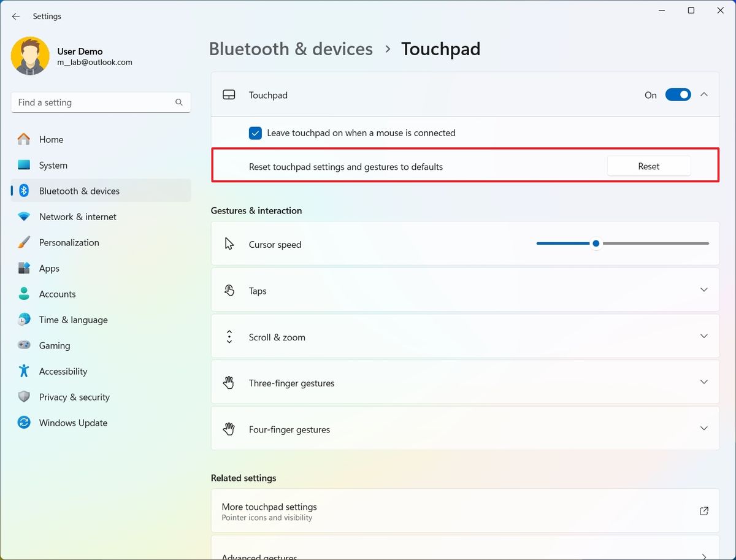736x560 pixels.
Task: Click the Accessibility icon in the sidebar
Action: (23, 371)
